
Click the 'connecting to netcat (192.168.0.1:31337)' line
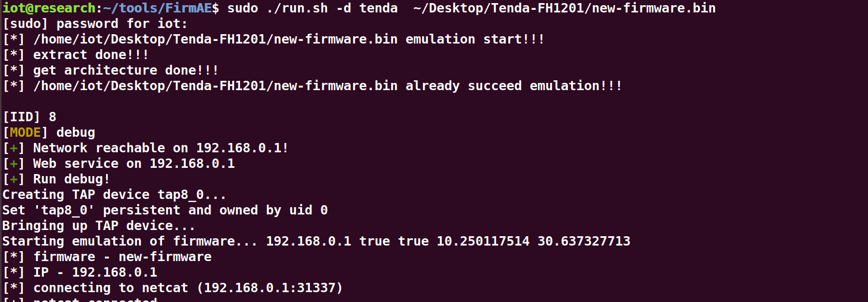point(173,288)
